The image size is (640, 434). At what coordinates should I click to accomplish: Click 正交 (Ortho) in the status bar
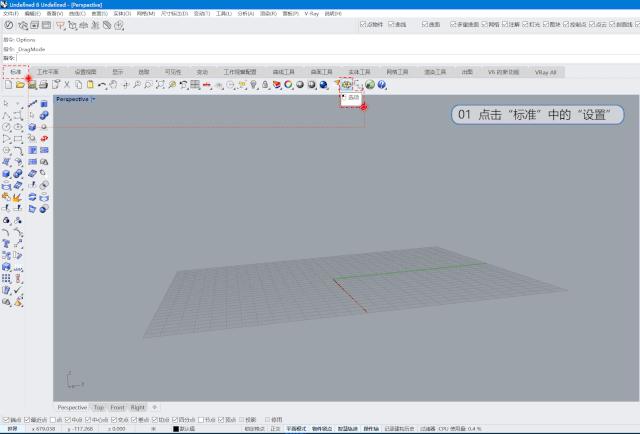(x=276, y=428)
